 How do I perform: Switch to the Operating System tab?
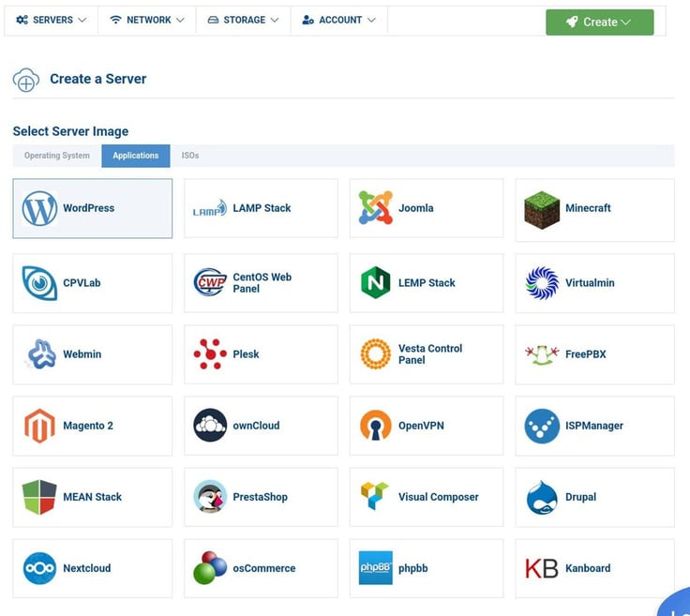57,156
